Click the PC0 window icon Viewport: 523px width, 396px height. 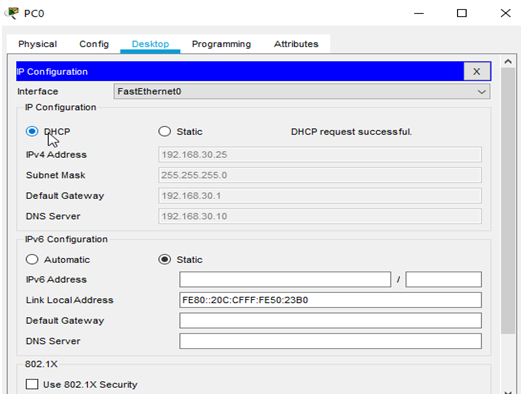click(11, 13)
